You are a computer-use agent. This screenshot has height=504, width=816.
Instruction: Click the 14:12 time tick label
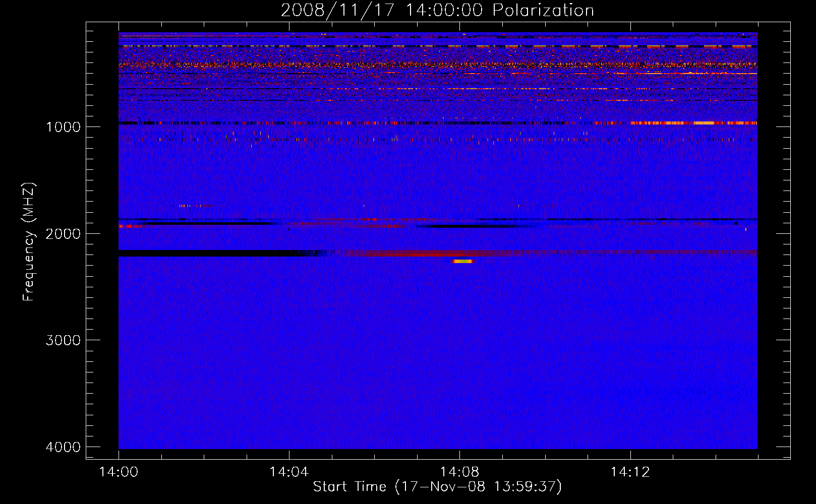point(630,472)
